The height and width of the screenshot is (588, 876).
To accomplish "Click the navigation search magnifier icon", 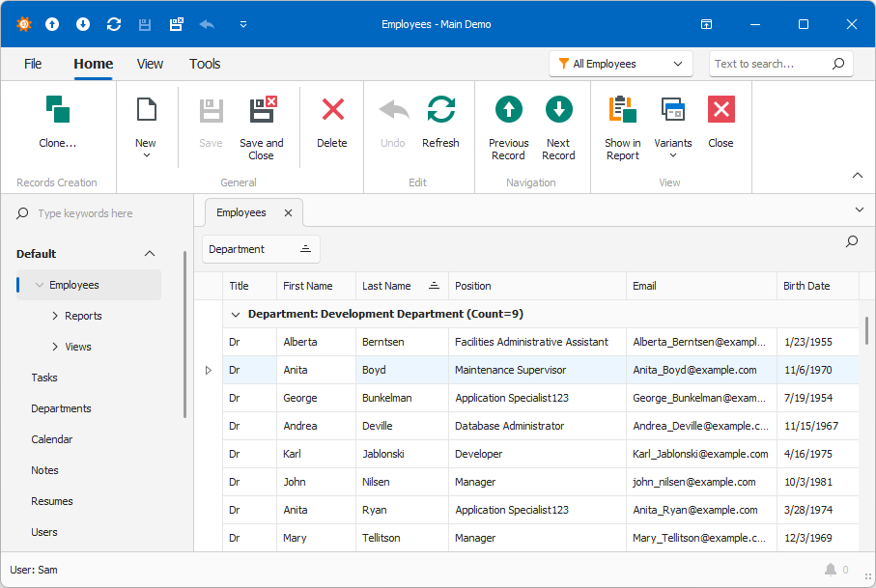I will 22,213.
